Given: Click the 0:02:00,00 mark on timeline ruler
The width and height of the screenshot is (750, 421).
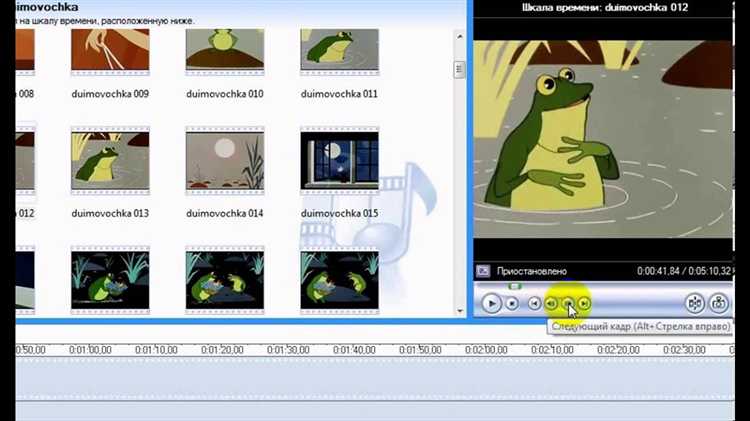Looking at the screenshot, I should pos(486,350).
